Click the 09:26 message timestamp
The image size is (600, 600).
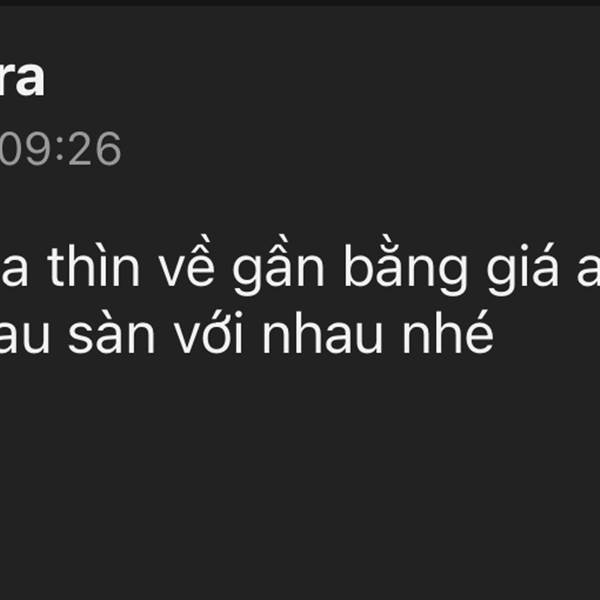click(60, 149)
